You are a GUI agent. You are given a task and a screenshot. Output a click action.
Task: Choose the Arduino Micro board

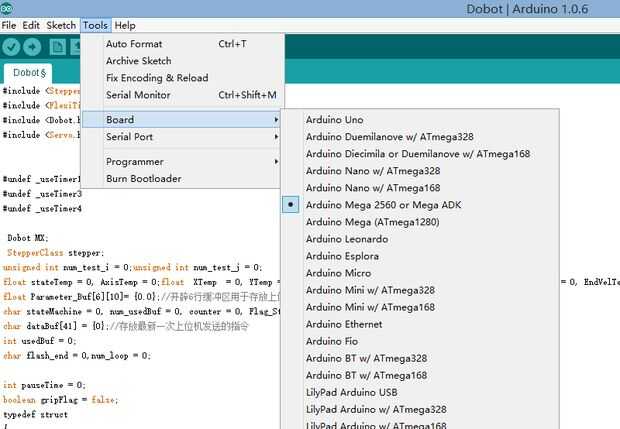click(420, 273)
